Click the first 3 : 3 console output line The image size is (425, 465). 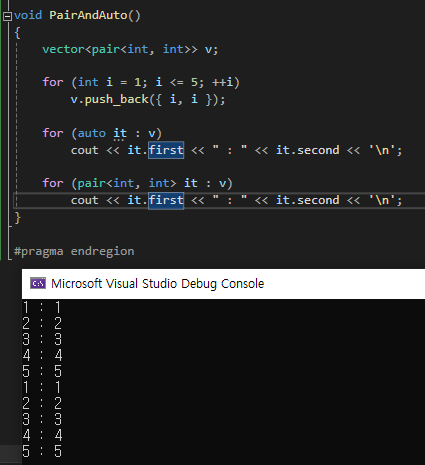(42, 339)
